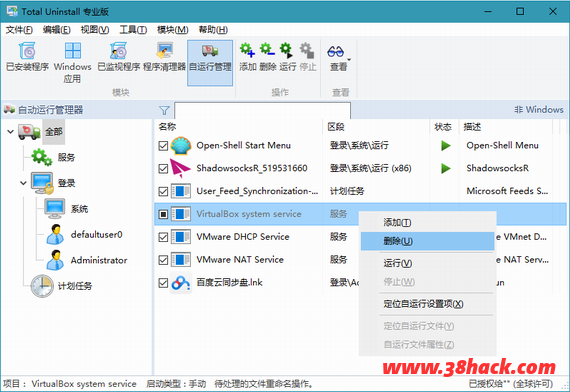Uncheck the VMware DHCP Service checkbox
570x392 pixels.
coord(163,237)
